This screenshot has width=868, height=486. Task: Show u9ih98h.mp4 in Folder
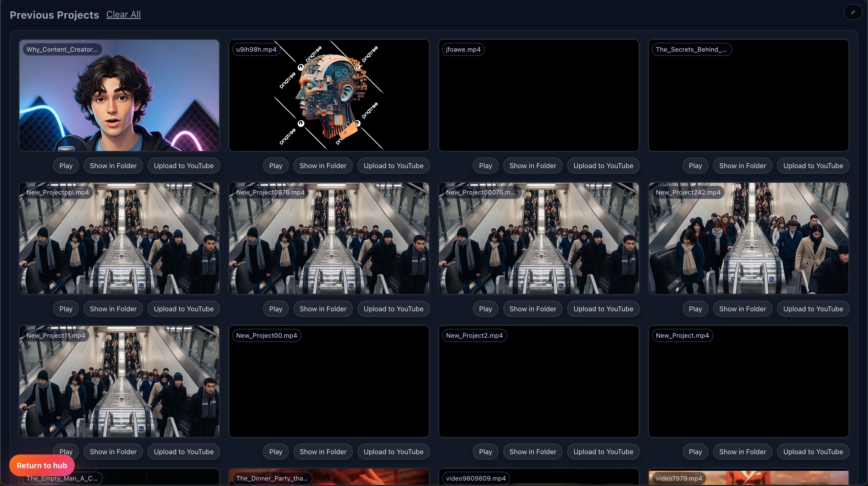click(322, 165)
